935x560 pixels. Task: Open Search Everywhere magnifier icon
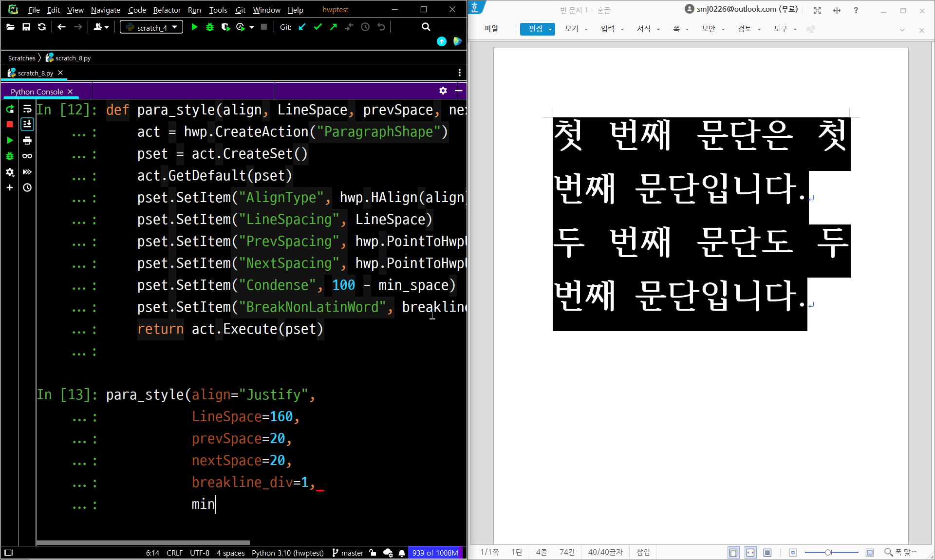coord(426,27)
